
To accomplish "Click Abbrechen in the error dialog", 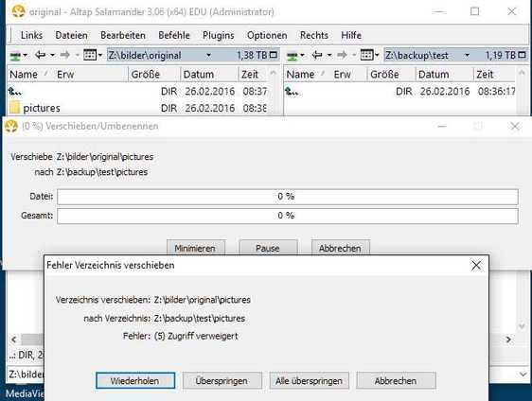I will tap(396, 380).
